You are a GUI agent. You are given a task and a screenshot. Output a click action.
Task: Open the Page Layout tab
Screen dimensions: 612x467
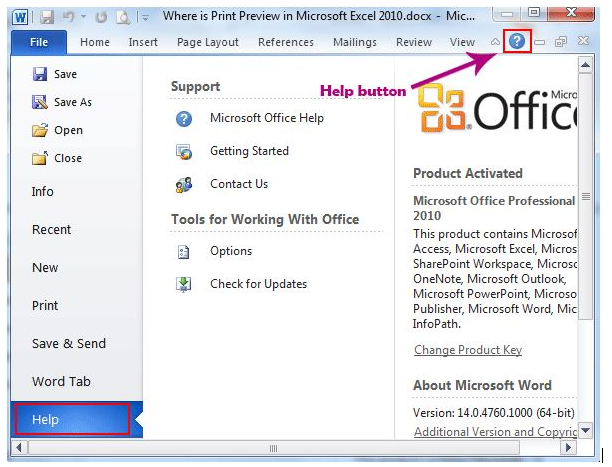tap(208, 42)
